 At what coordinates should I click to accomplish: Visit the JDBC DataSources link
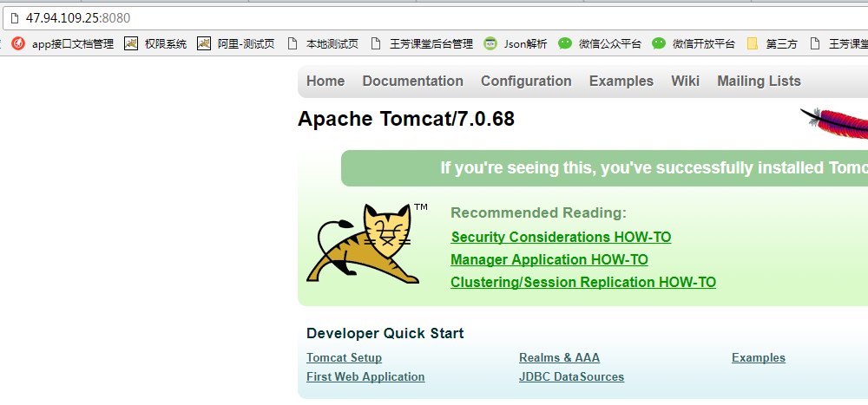click(571, 377)
